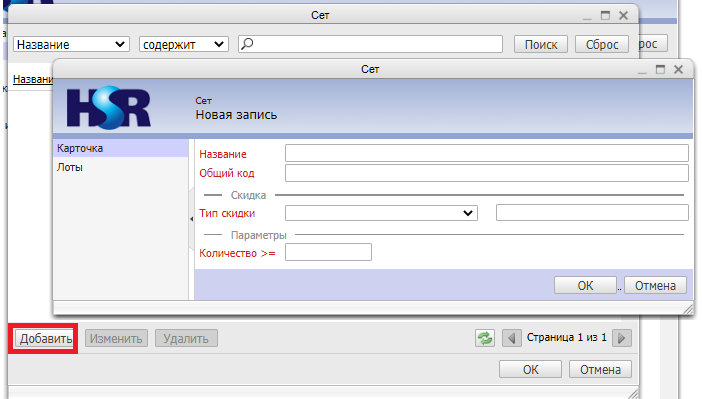Click the Страница 1 из 1 label
702x399 pixels.
click(567, 337)
